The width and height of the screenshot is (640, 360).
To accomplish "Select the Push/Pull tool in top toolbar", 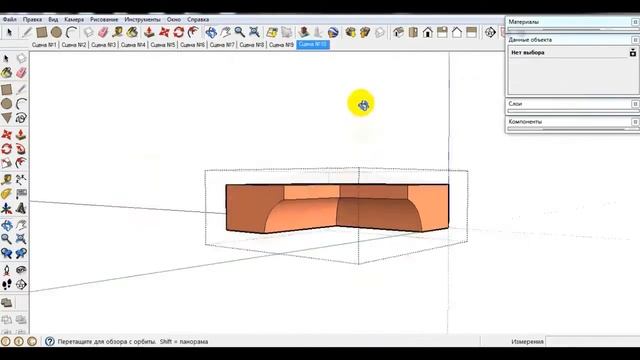I will (149, 32).
